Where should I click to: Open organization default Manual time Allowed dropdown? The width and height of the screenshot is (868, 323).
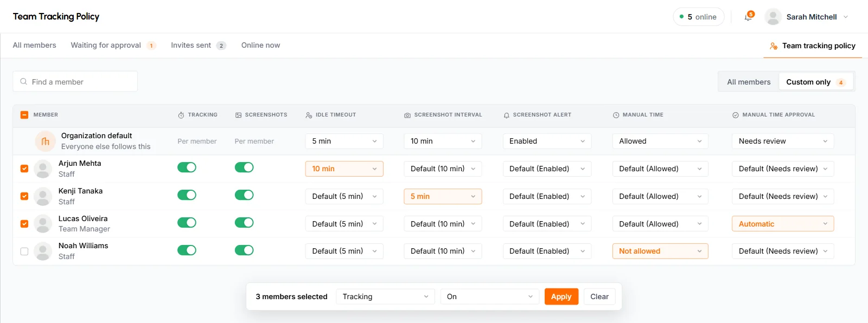[x=660, y=141]
